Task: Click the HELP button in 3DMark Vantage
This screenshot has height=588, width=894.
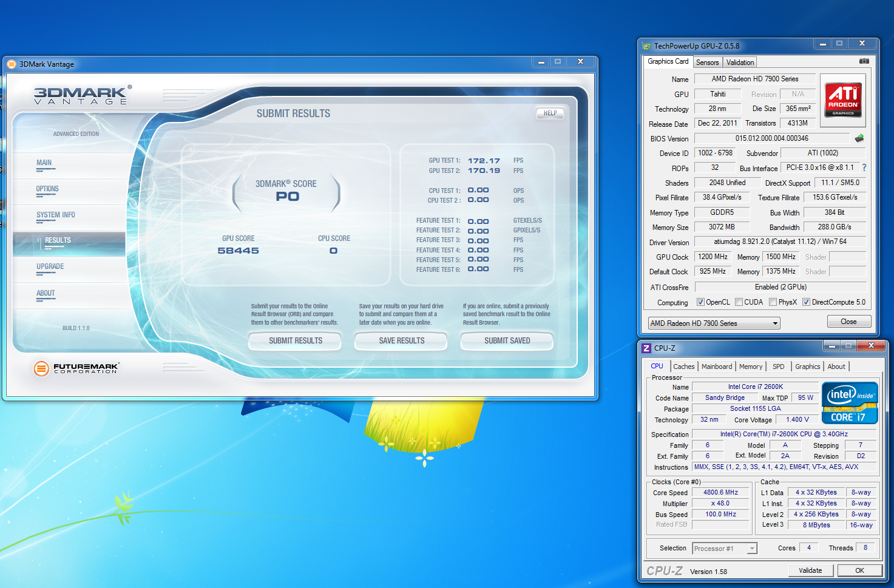Action: (x=550, y=113)
